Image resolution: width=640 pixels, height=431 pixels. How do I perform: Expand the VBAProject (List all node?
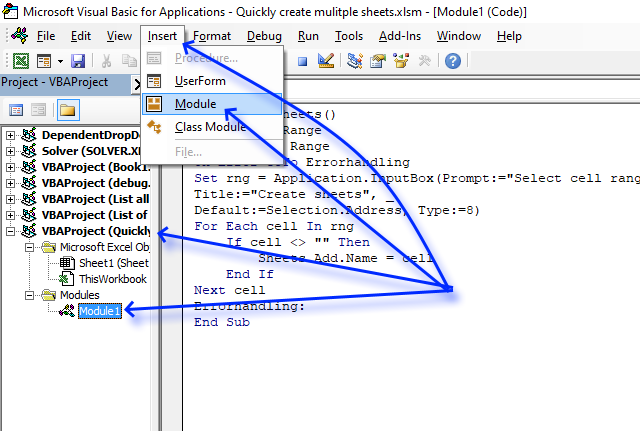point(10,199)
